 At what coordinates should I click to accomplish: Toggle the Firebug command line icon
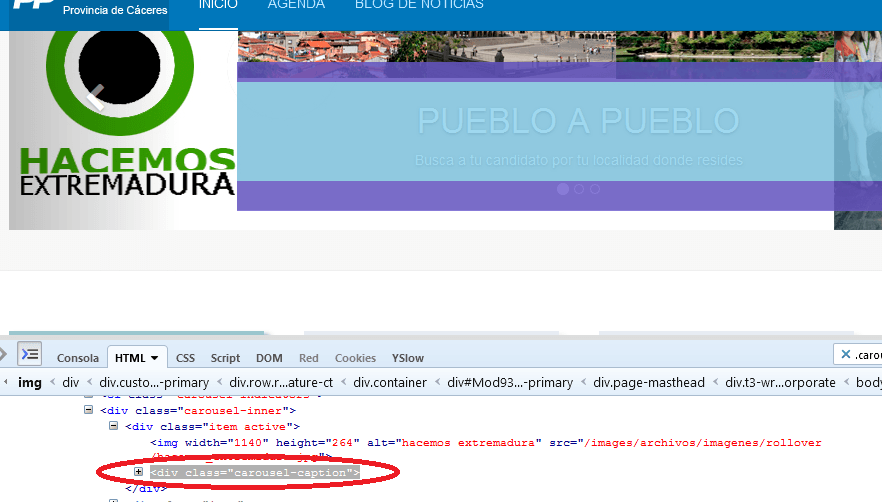(x=29, y=354)
